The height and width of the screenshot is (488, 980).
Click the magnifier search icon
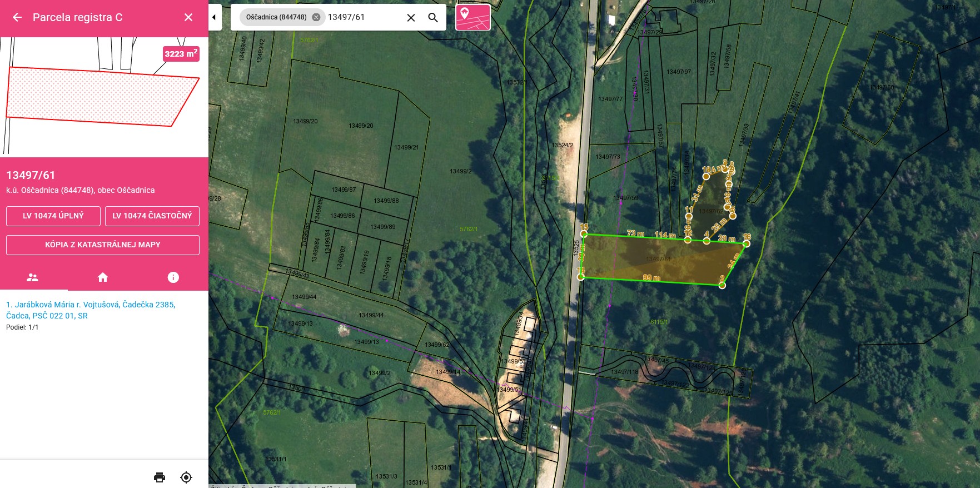(433, 18)
